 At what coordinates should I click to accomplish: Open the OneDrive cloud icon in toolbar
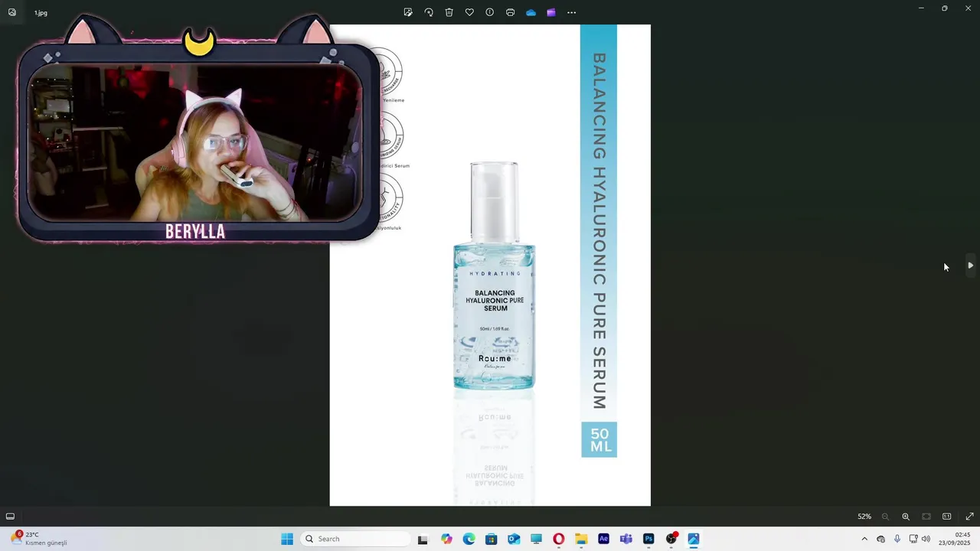point(531,12)
